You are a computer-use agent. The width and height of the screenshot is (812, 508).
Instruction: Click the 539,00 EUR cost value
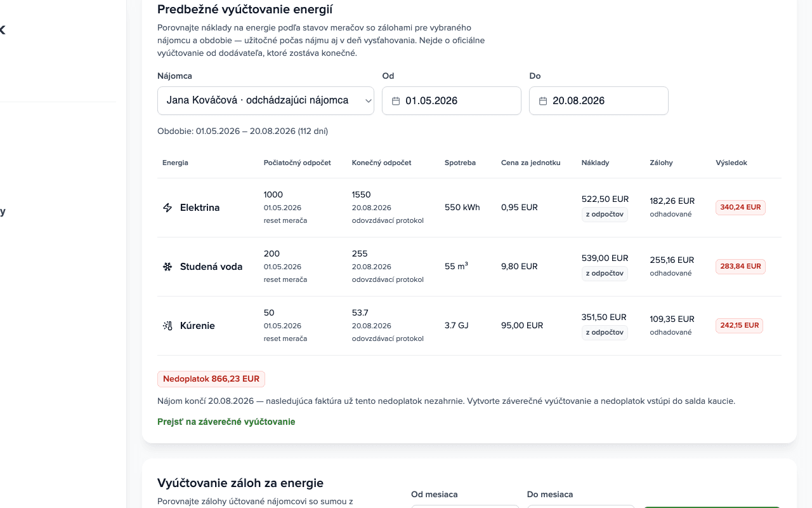coord(605,258)
